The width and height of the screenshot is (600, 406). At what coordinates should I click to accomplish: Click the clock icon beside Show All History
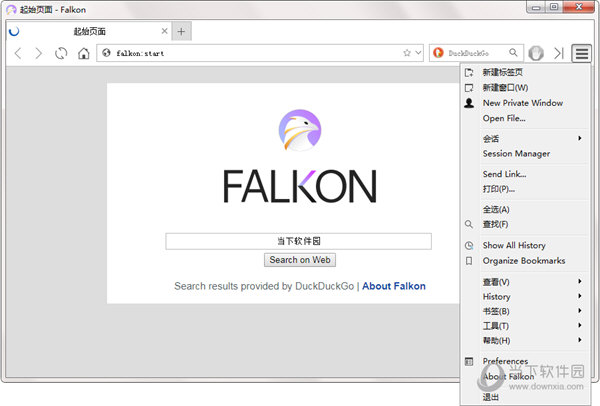469,245
